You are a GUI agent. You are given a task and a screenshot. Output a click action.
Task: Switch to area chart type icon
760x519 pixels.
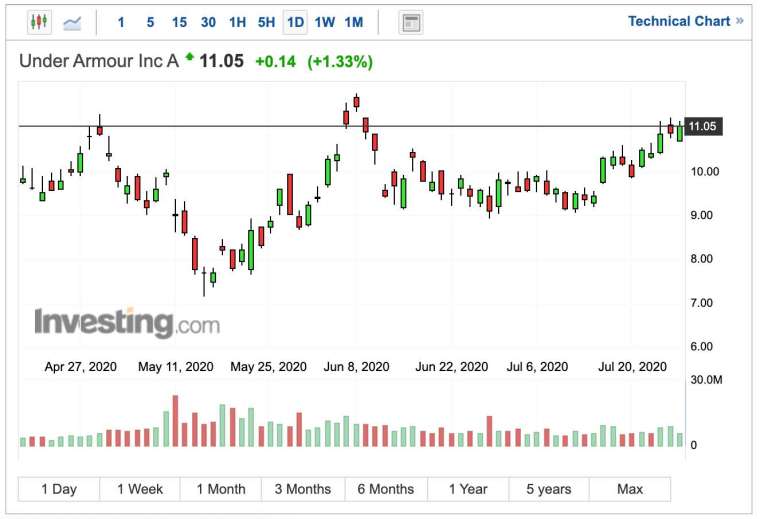pos(72,22)
